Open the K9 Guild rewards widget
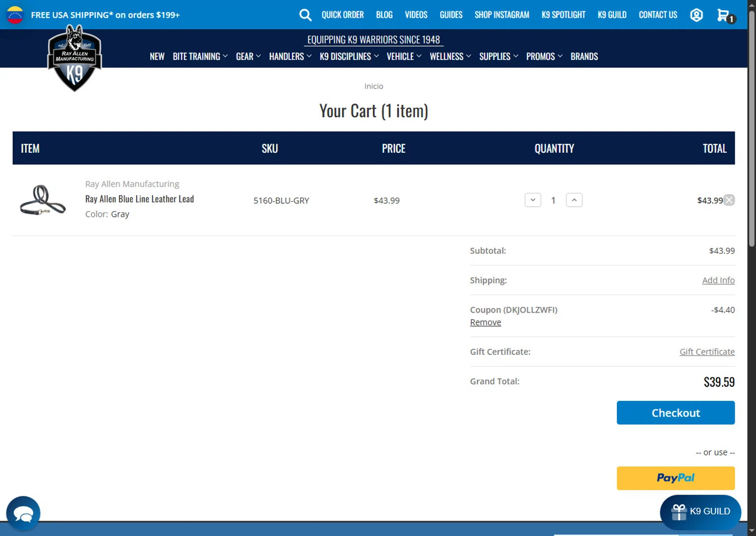 701,511
